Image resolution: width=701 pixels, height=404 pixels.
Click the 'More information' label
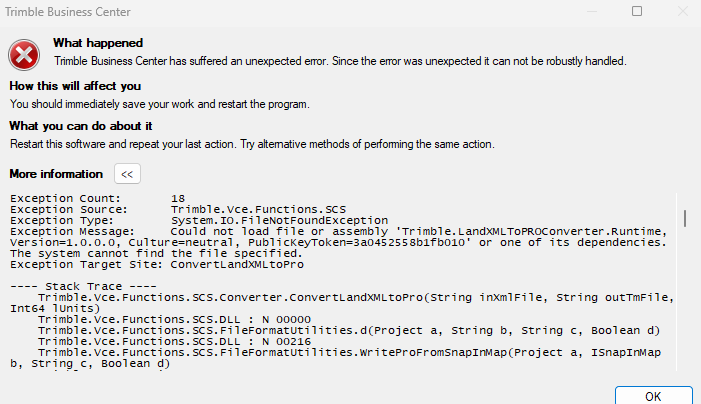click(56, 174)
